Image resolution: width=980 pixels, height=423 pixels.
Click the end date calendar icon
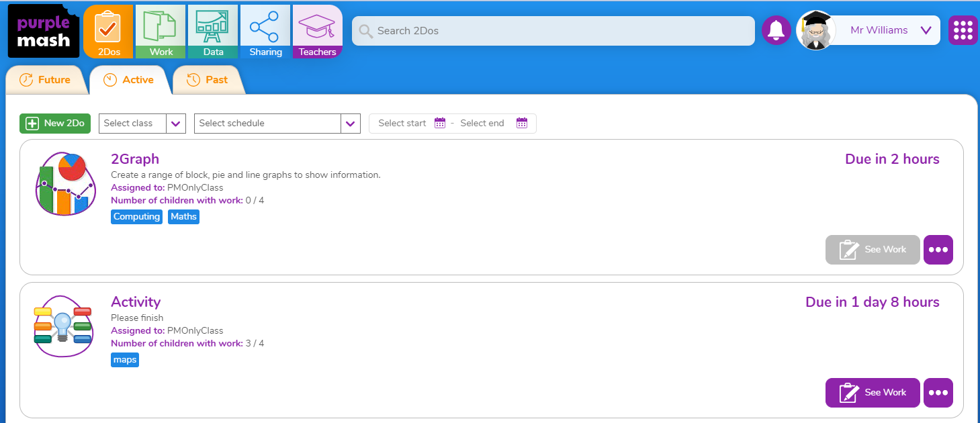coord(522,123)
